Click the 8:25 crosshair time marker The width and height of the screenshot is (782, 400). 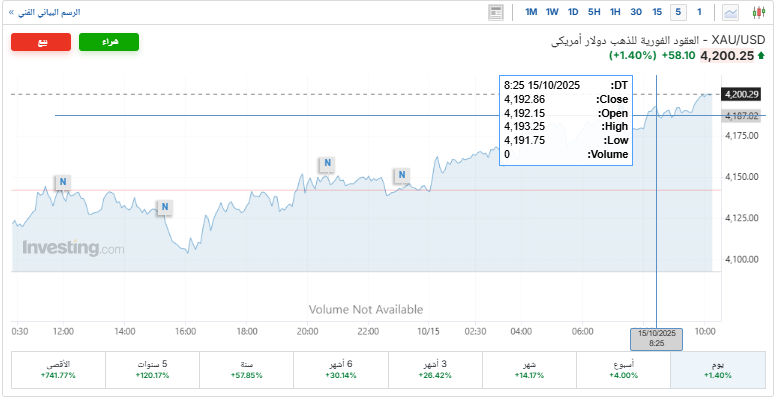tap(657, 338)
